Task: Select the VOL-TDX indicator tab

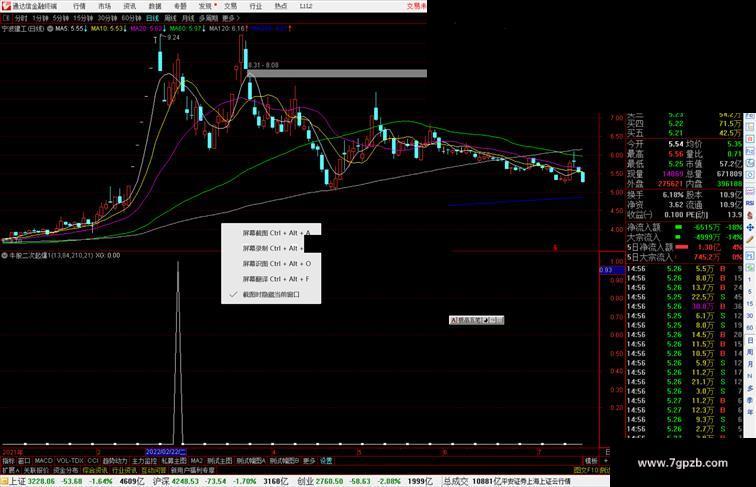Action: click(x=70, y=461)
